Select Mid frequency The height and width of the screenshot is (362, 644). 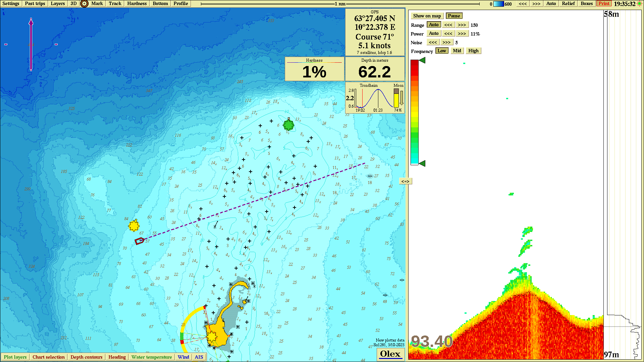(457, 51)
